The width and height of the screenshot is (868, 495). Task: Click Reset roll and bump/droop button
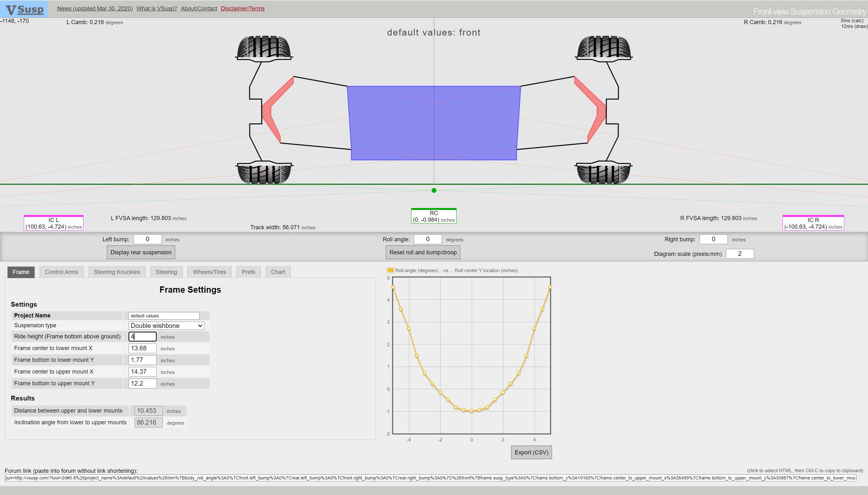[x=423, y=252]
